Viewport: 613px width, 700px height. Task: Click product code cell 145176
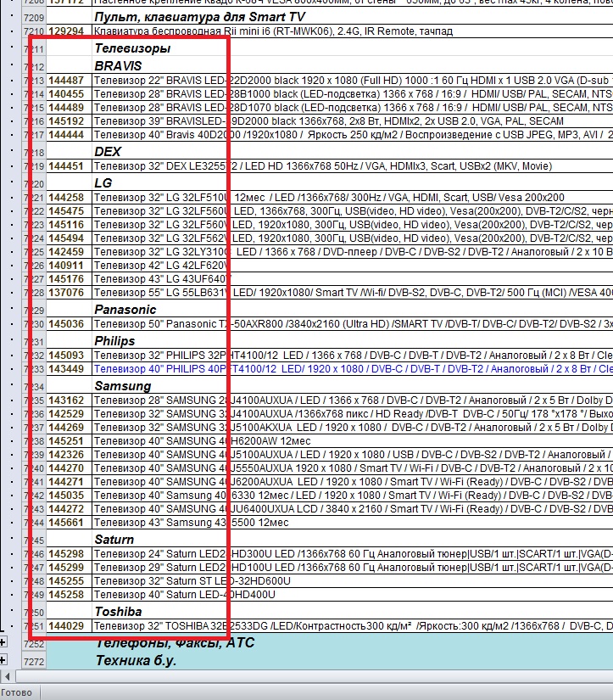pos(70,279)
